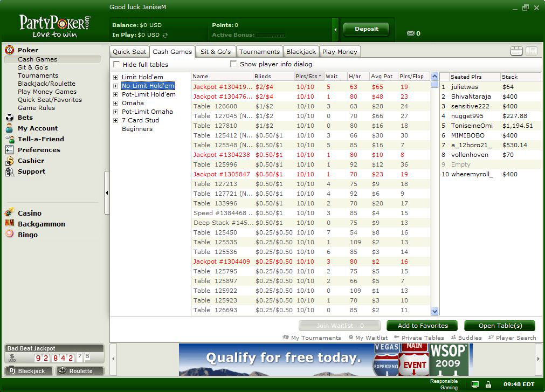Screen dimensions: 545x392
Task: Click the security padlock icon
Action: 488,384
